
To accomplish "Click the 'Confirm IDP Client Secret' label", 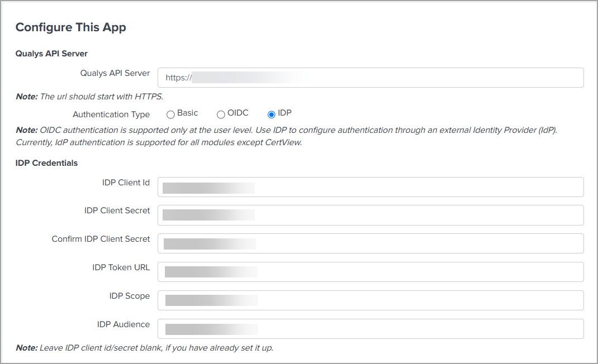I will coord(101,239).
